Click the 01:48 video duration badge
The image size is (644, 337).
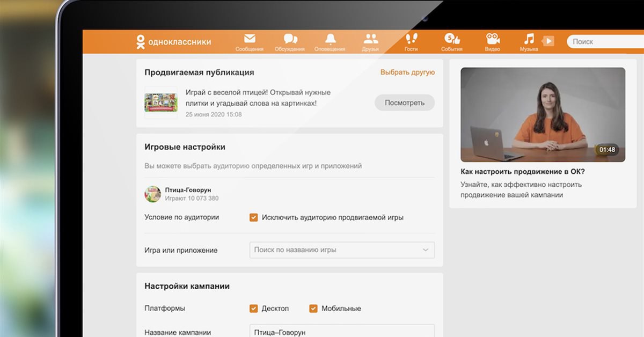[607, 150]
